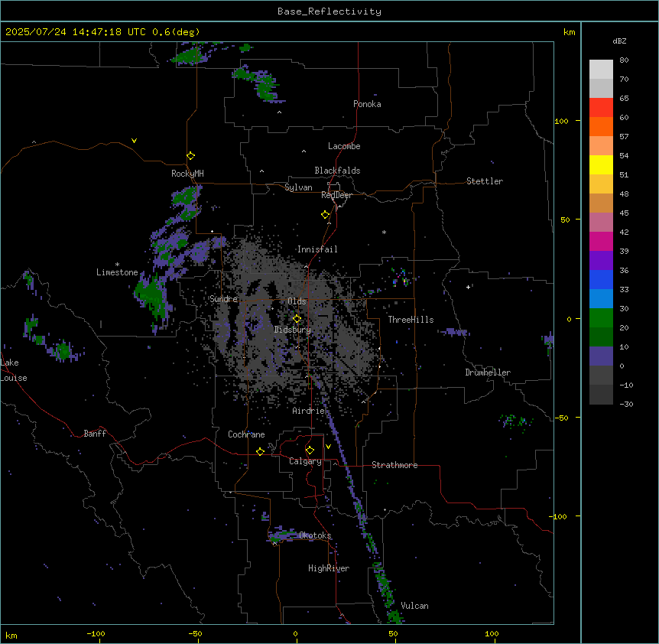Click the 50 tick label on the bottom axis
The width and height of the screenshot is (659, 644).
tap(393, 633)
